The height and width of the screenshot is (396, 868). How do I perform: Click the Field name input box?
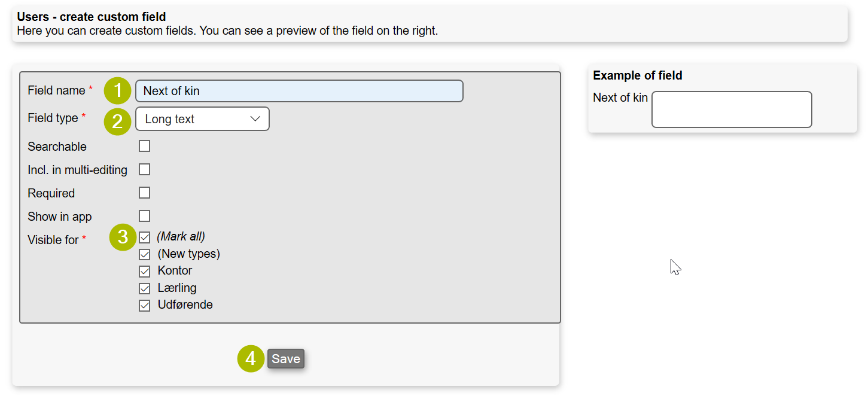299,91
